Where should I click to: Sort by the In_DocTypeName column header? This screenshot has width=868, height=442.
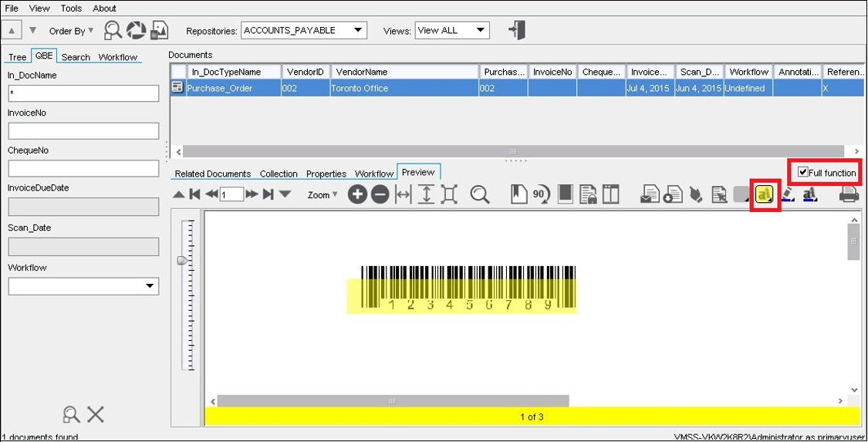(x=234, y=72)
